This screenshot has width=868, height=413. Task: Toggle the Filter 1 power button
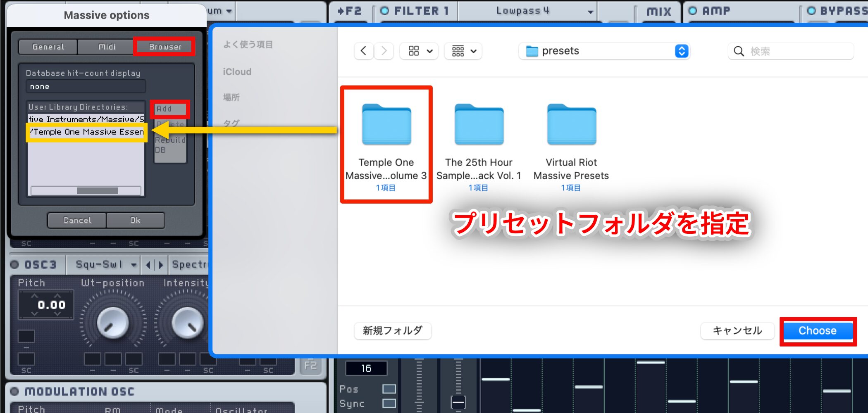pyautogui.click(x=384, y=11)
